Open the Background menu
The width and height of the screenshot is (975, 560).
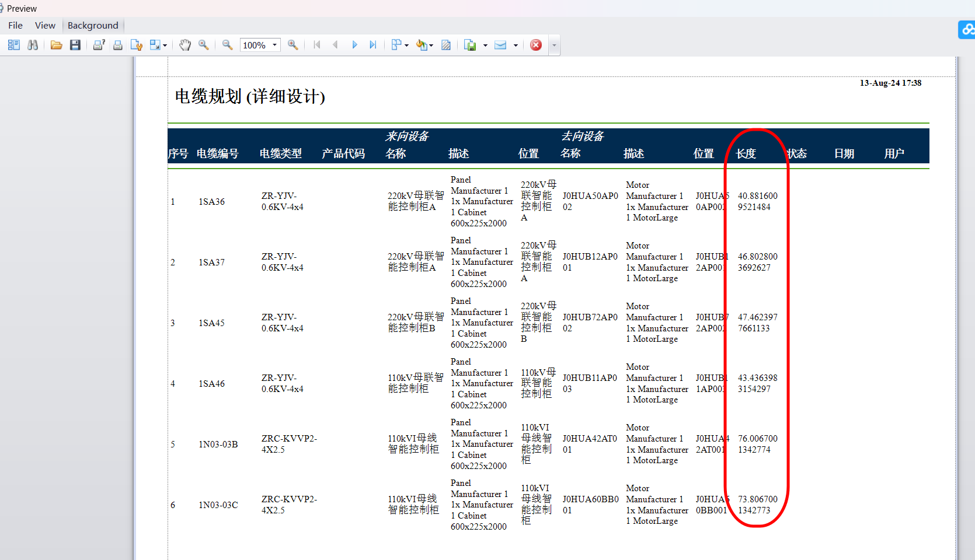coord(93,25)
